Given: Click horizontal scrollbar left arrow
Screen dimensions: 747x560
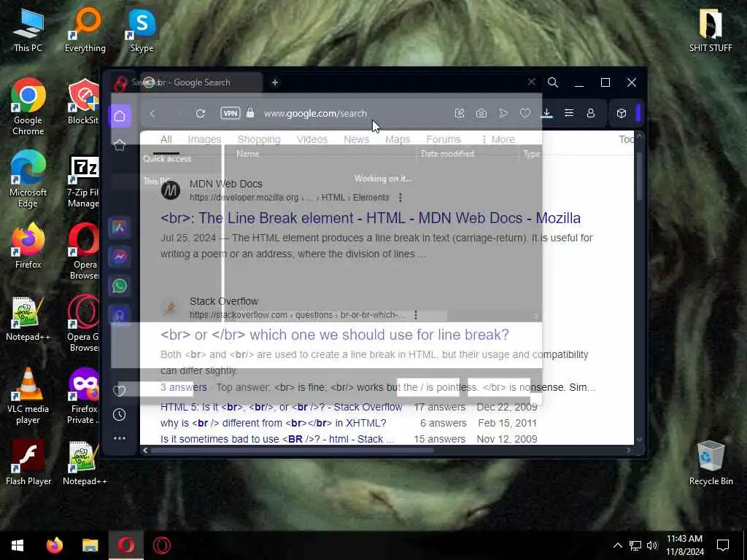Looking at the screenshot, I should [145, 450].
